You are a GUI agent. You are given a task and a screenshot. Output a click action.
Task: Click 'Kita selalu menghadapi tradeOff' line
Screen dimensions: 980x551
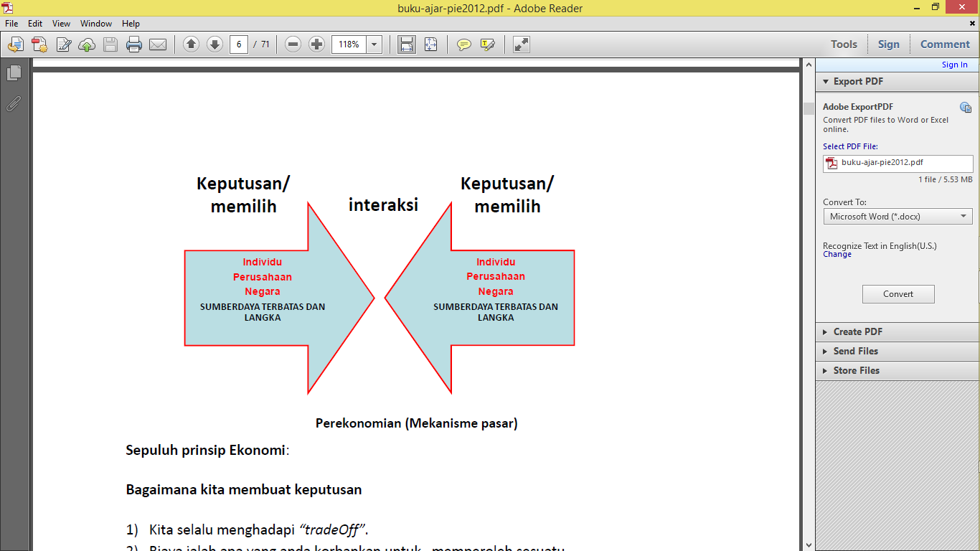tap(248, 530)
